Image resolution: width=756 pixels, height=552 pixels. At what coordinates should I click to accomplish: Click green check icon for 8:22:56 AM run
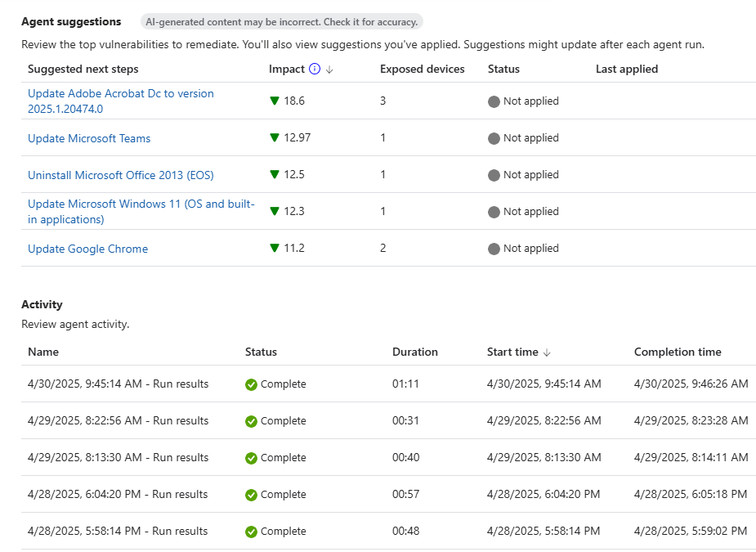coord(251,421)
